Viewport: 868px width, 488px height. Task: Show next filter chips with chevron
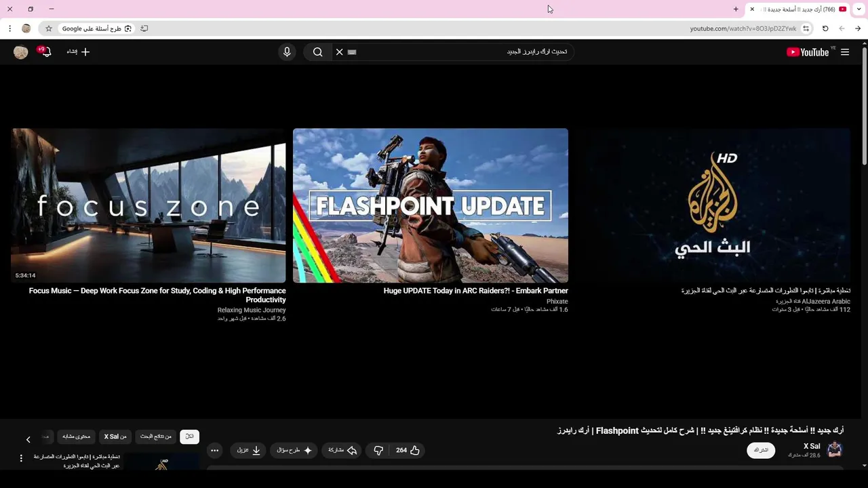[x=28, y=439]
